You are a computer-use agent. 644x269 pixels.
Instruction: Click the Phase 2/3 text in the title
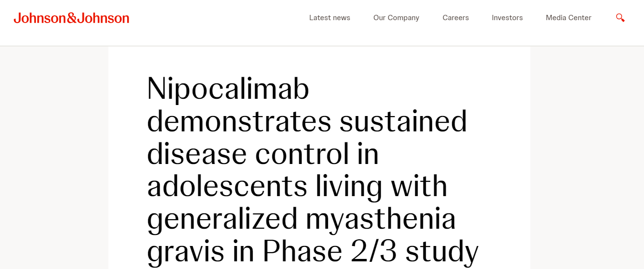click(329, 251)
